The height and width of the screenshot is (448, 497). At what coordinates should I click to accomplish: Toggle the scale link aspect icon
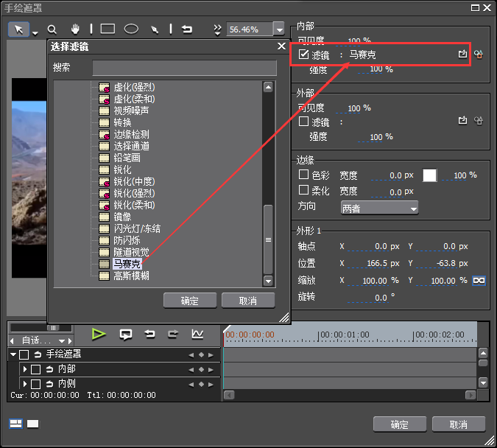[x=479, y=281]
